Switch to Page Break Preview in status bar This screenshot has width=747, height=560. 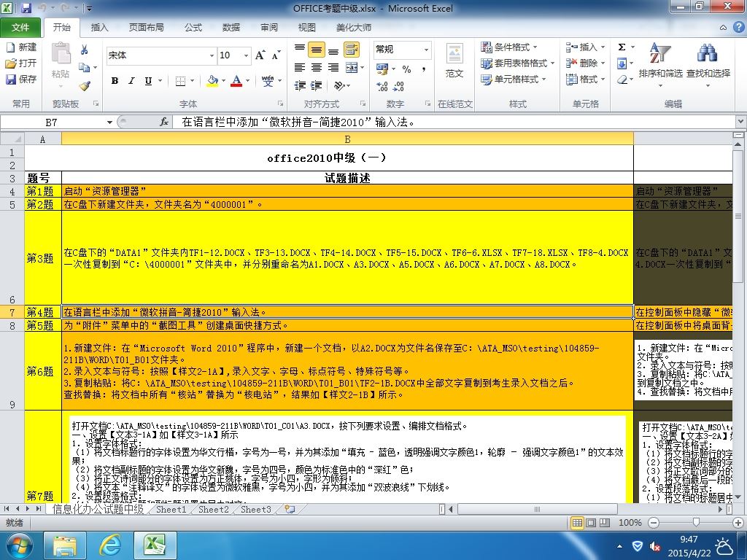click(x=604, y=522)
